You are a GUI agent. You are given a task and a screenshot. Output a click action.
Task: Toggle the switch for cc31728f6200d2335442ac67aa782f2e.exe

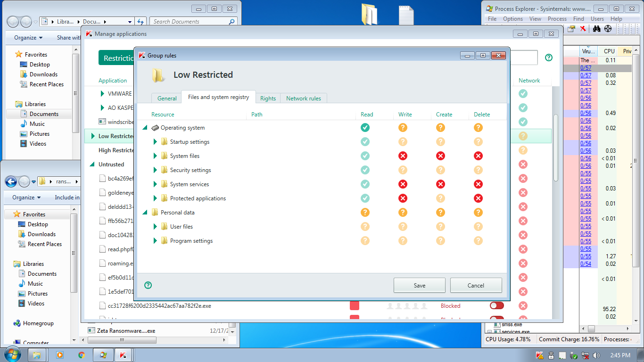coord(497,305)
